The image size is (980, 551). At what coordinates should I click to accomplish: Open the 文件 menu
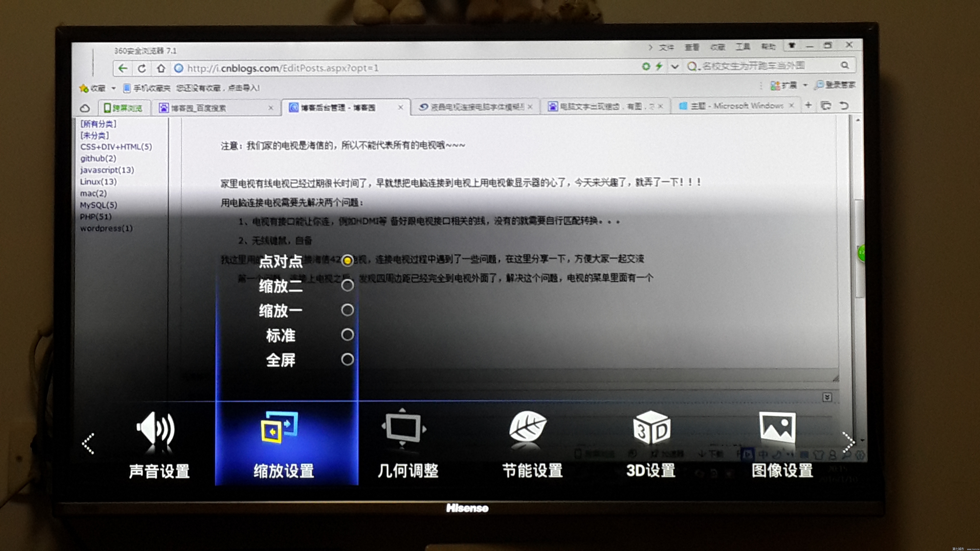(666, 47)
